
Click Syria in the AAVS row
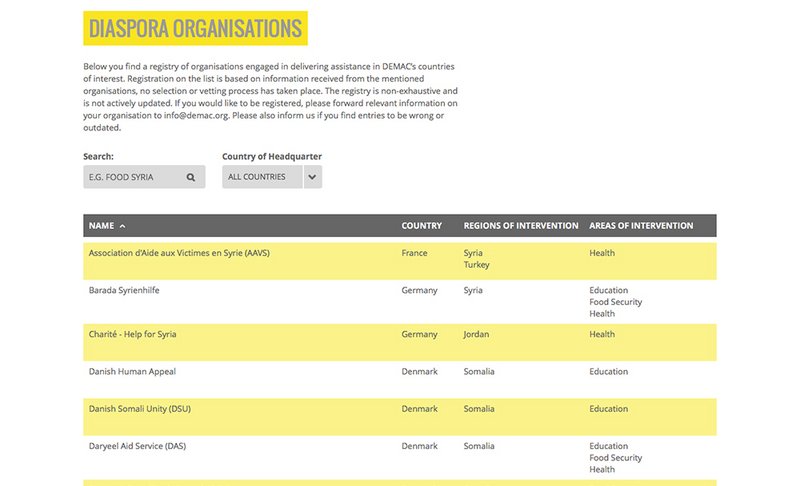coord(473,253)
